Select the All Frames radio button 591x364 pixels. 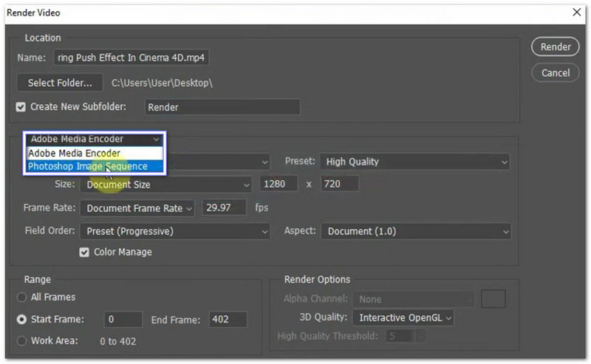(21, 297)
